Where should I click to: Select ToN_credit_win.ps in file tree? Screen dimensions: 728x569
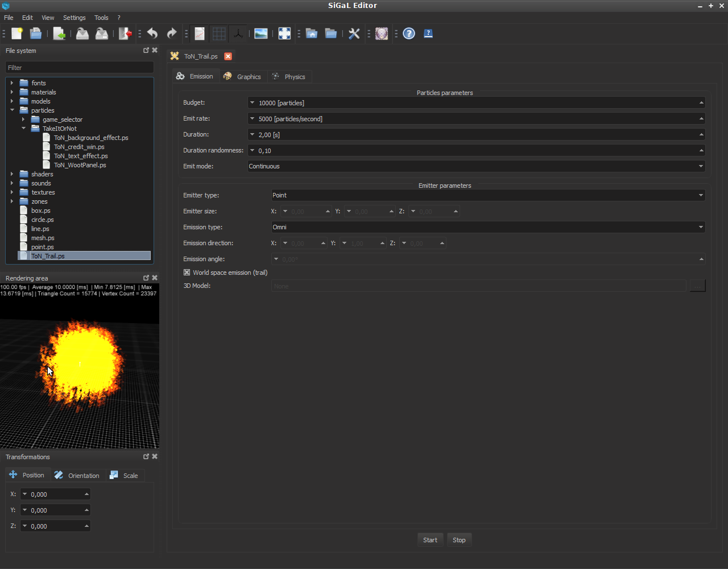click(78, 147)
